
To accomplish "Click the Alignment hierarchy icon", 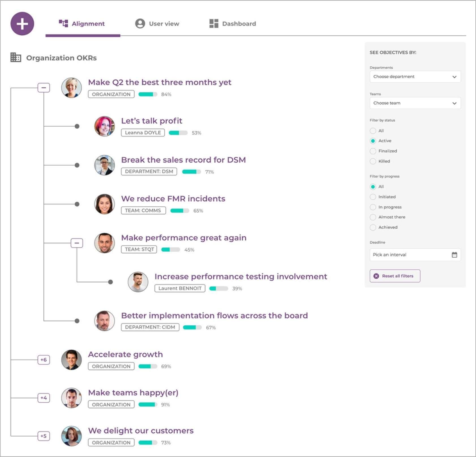I will point(63,24).
